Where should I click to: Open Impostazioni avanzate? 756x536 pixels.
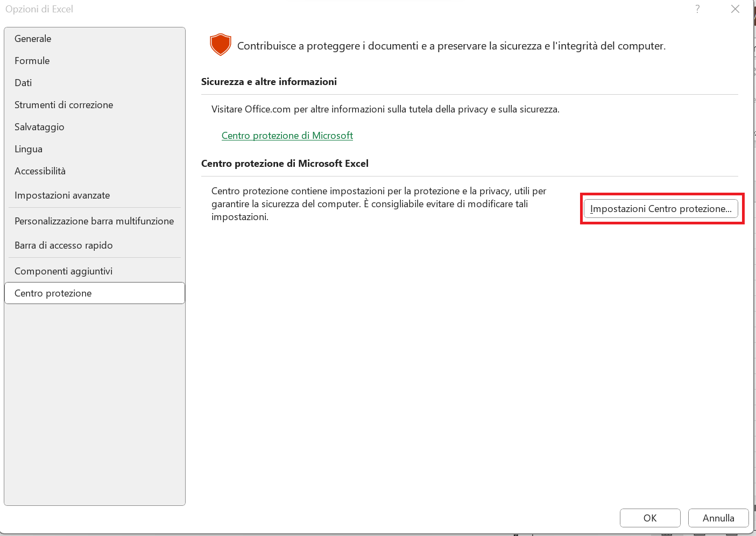tap(94, 195)
